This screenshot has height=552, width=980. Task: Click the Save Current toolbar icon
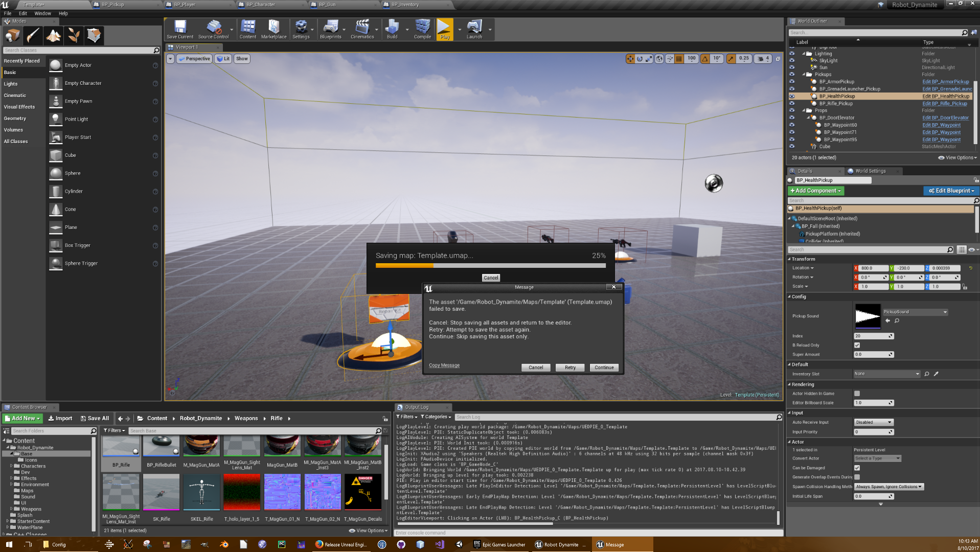pos(180,29)
